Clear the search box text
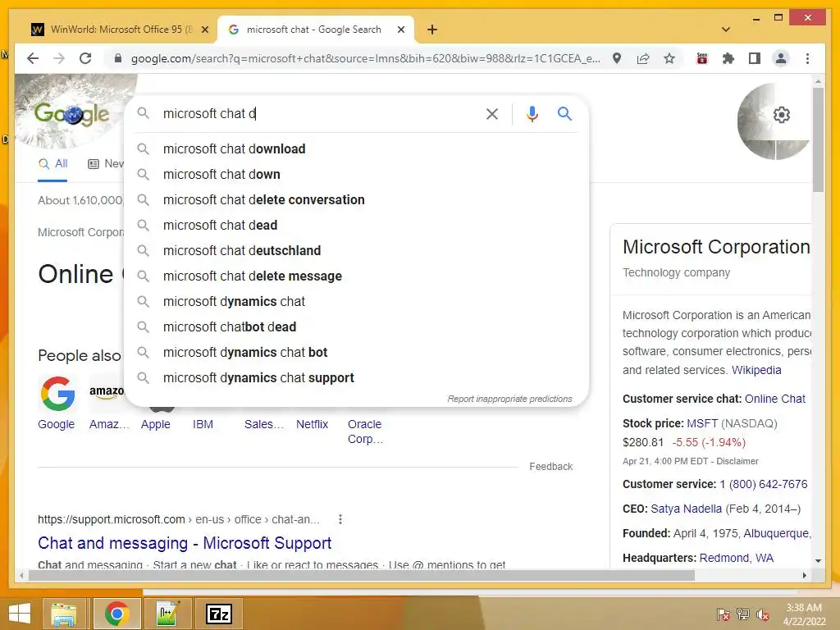Screen dimensions: 840x630 [492, 113]
